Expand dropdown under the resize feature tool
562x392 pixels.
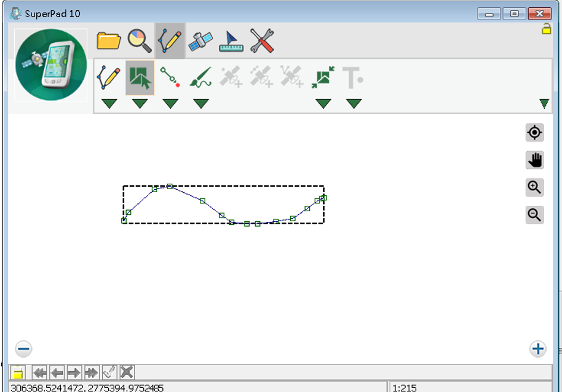(x=323, y=104)
